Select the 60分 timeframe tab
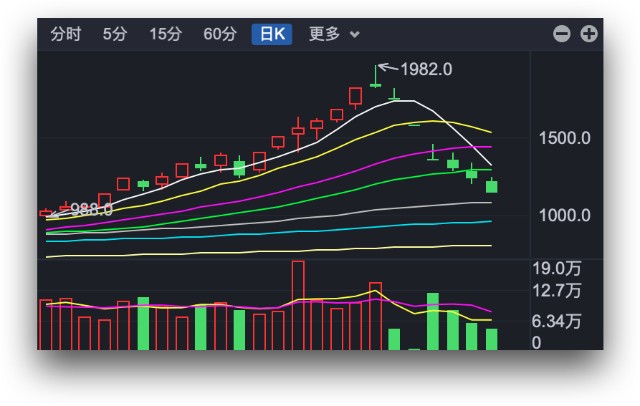The height and width of the screenshot is (406, 640). [220, 34]
